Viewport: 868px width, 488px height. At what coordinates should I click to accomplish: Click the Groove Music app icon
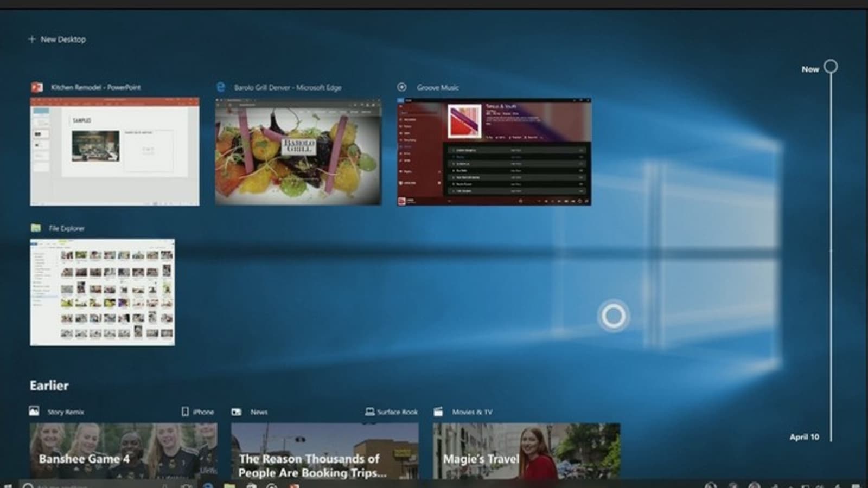click(x=402, y=87)
